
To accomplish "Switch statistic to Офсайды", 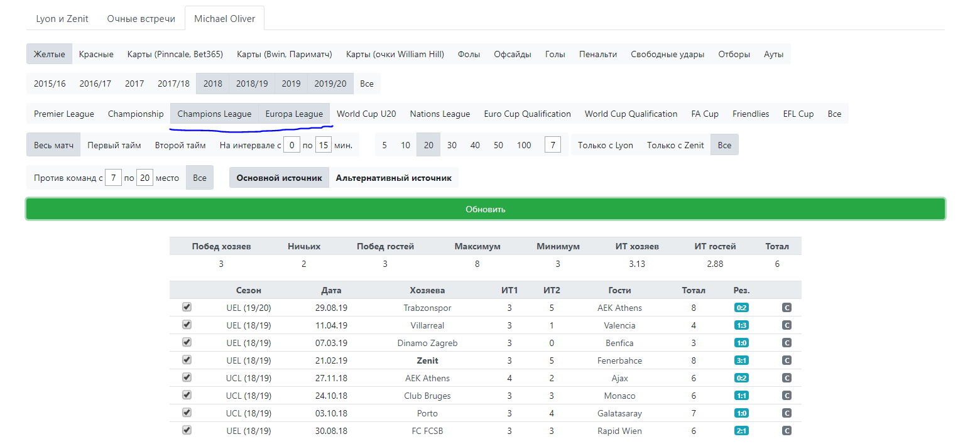I will tap(513, 54).
